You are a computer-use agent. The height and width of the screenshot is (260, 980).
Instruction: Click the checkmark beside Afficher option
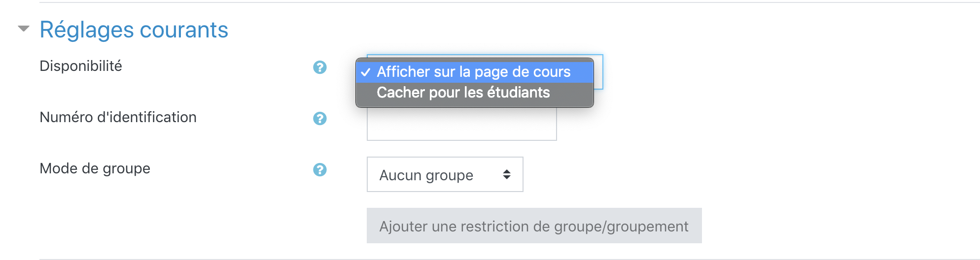(366, 72)
